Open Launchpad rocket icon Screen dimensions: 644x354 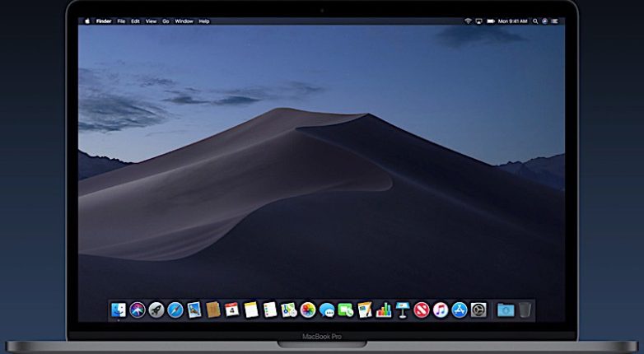156,310
